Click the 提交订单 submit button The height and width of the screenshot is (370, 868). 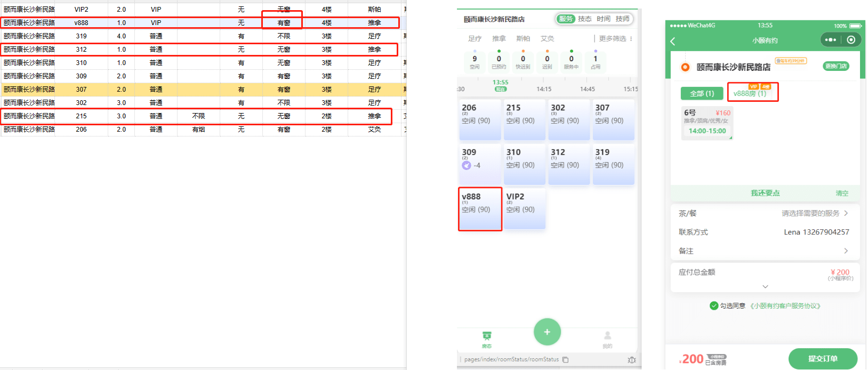823,359
